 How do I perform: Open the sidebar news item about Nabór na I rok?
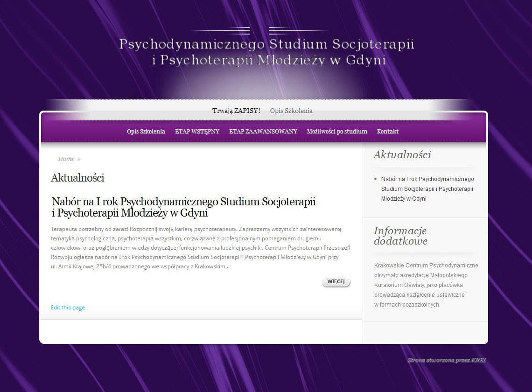click(x=427, y=189)
